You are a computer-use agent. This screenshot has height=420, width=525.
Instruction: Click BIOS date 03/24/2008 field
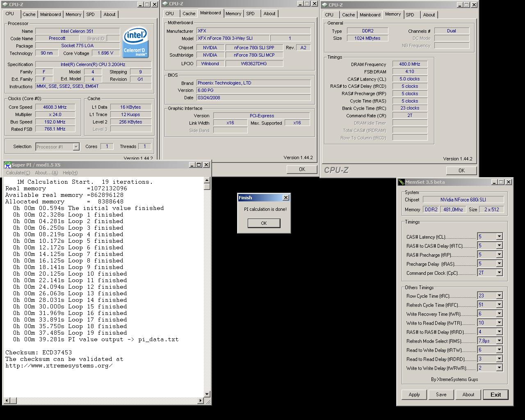click(x=253, y=98)
